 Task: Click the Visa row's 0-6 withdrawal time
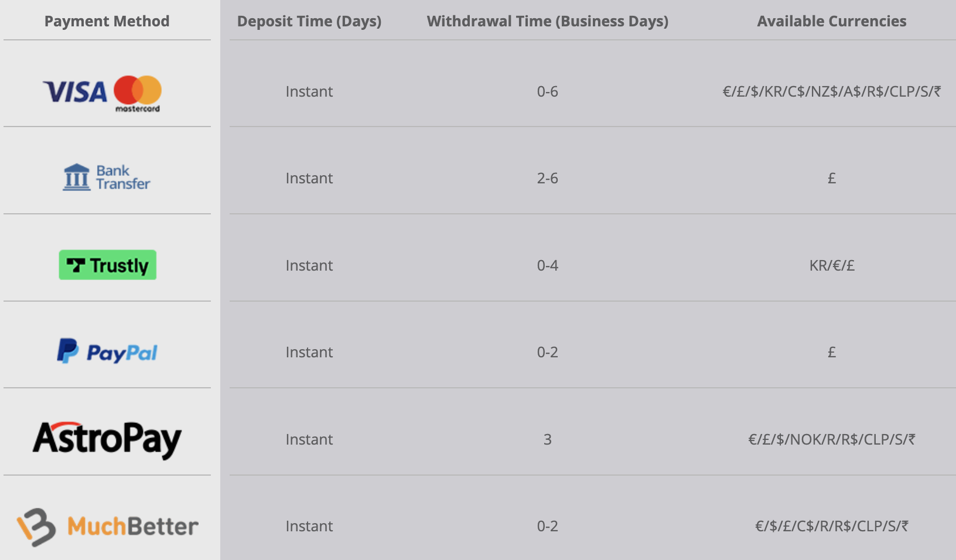click(547, 92)
